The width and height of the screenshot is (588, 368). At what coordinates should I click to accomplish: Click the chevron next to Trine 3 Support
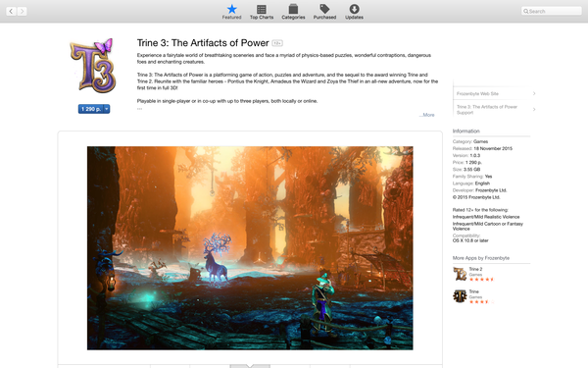(534, 109)
